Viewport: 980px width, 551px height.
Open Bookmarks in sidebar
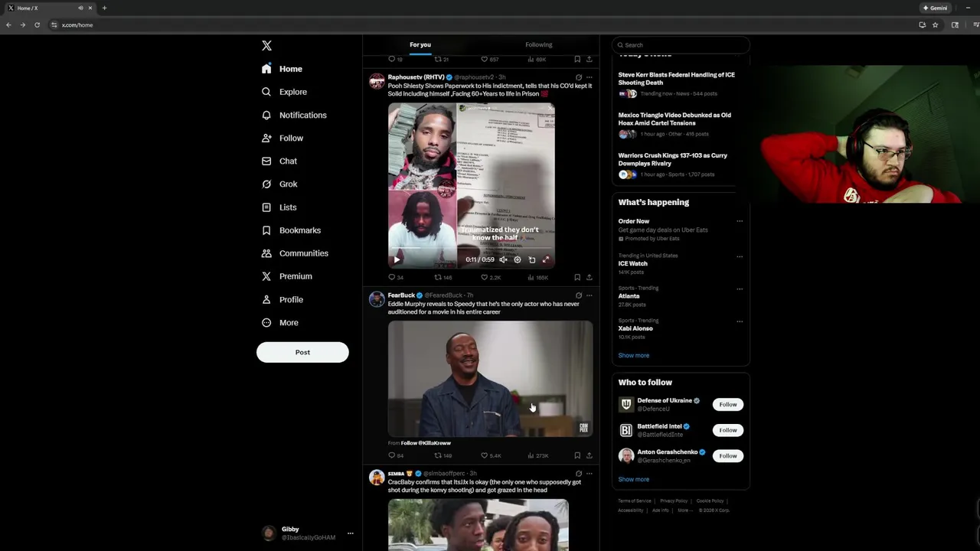[x=292, y=230]
